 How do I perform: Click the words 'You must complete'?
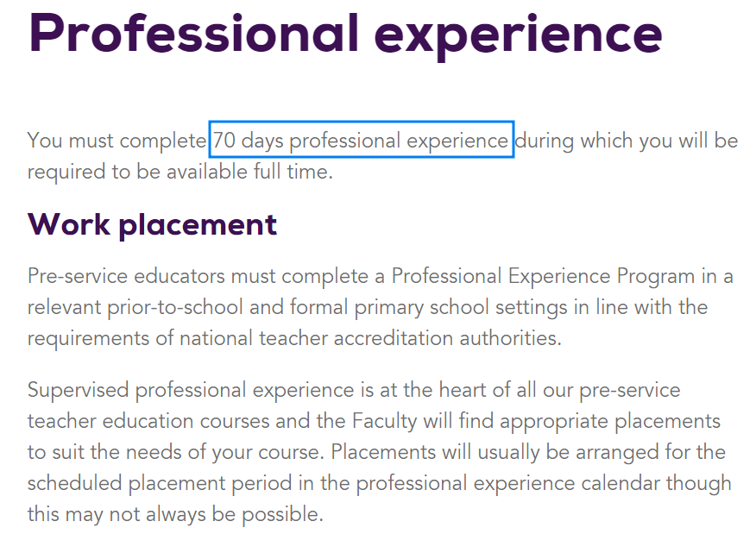click(117, 141)
